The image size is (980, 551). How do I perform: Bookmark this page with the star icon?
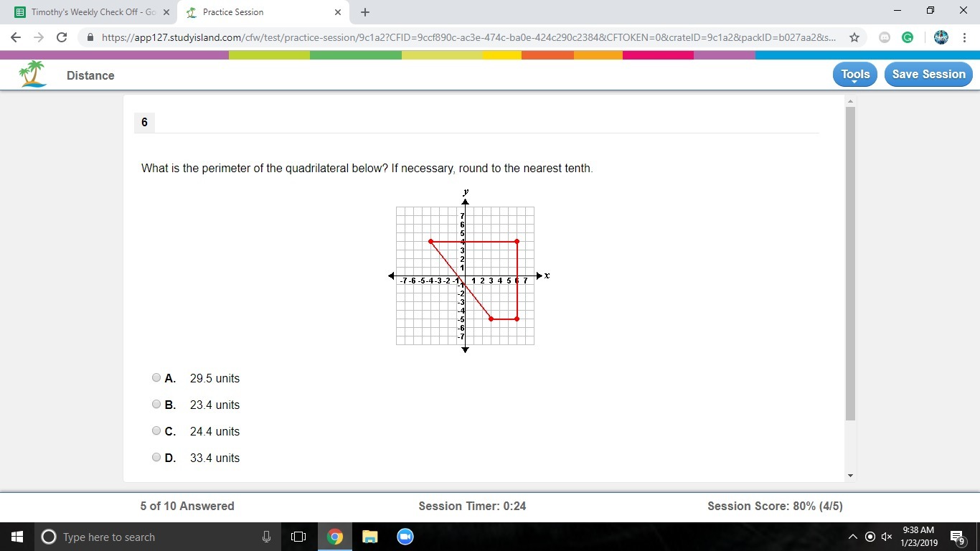854,37
